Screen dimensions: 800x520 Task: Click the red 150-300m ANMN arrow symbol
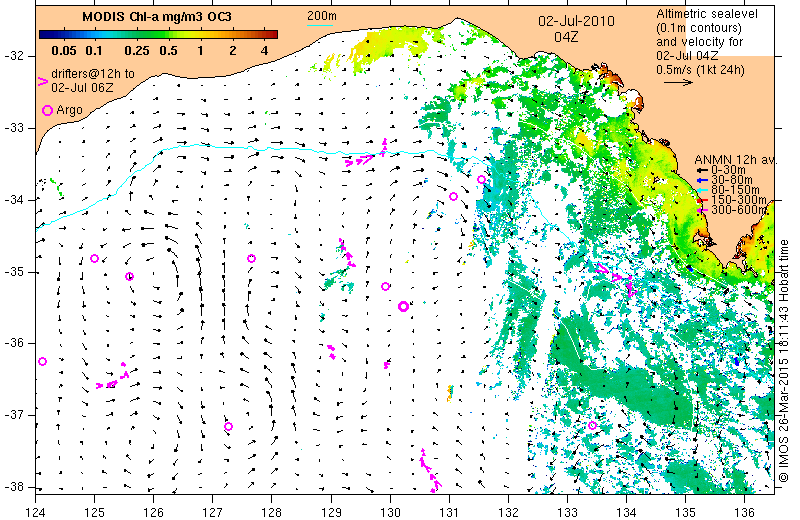(x=703, y=200)
